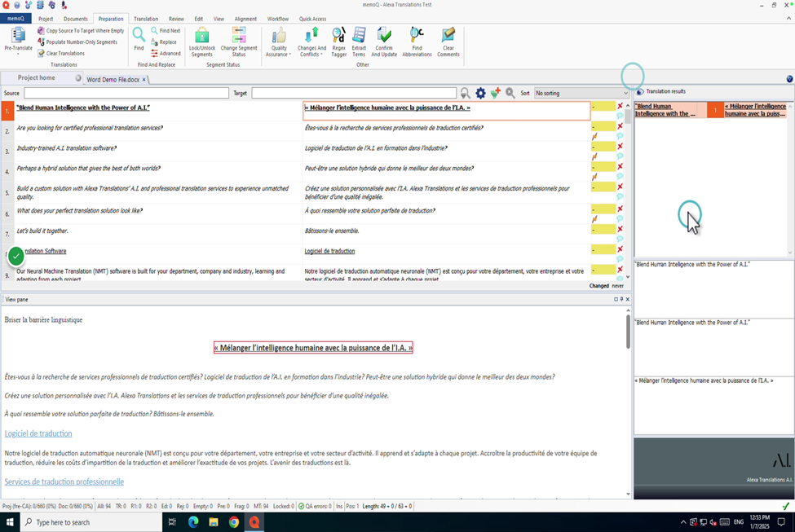The width and height of the screenshot is (795, 532).
Task: Click the title bar microphone dictation icon
Action: [64, 5]
